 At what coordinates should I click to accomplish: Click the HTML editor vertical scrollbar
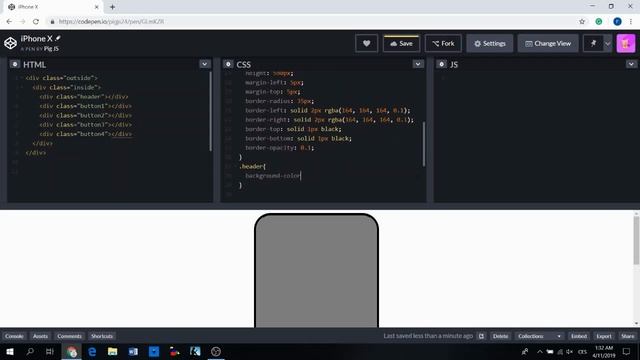pyautogui.click(x=211, y=111)
